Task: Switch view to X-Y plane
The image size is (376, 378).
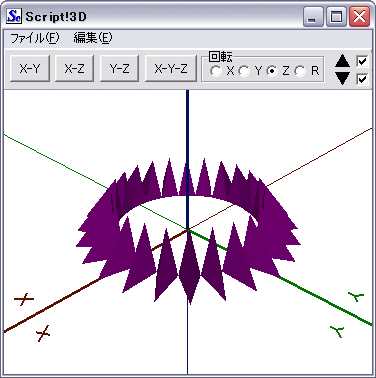Action: coord(30,69)
